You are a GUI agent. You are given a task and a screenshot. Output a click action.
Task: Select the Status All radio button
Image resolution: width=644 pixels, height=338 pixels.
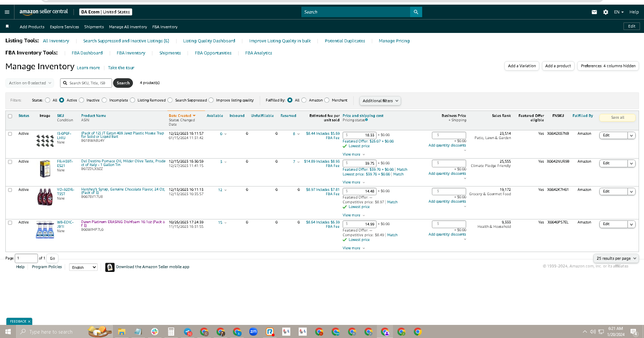pos(48,100)
